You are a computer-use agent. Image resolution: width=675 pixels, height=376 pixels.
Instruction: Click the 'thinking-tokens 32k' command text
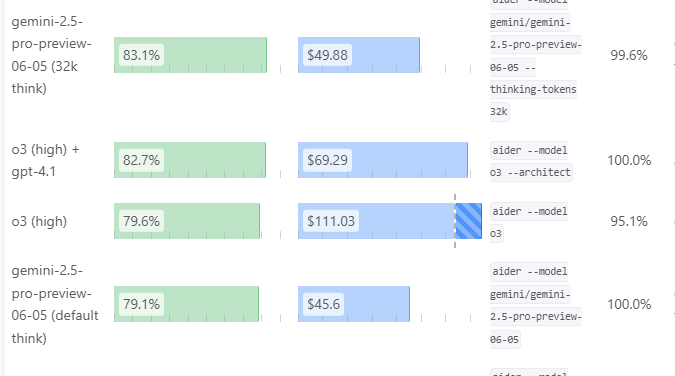[533, 100]
